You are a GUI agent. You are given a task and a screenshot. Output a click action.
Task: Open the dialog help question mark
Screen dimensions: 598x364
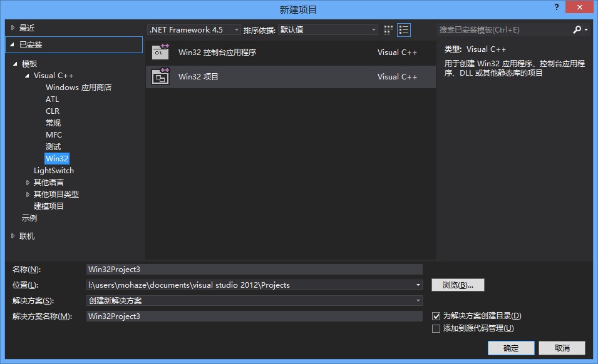(x=557, y=8)
